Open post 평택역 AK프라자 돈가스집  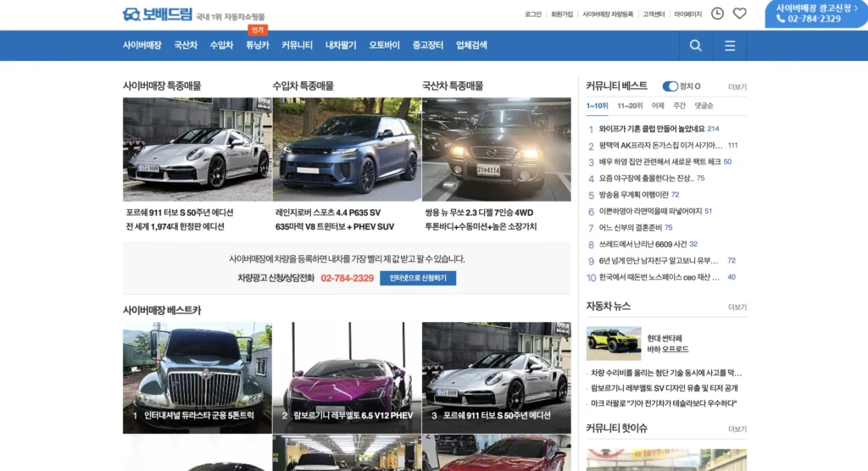660,146
